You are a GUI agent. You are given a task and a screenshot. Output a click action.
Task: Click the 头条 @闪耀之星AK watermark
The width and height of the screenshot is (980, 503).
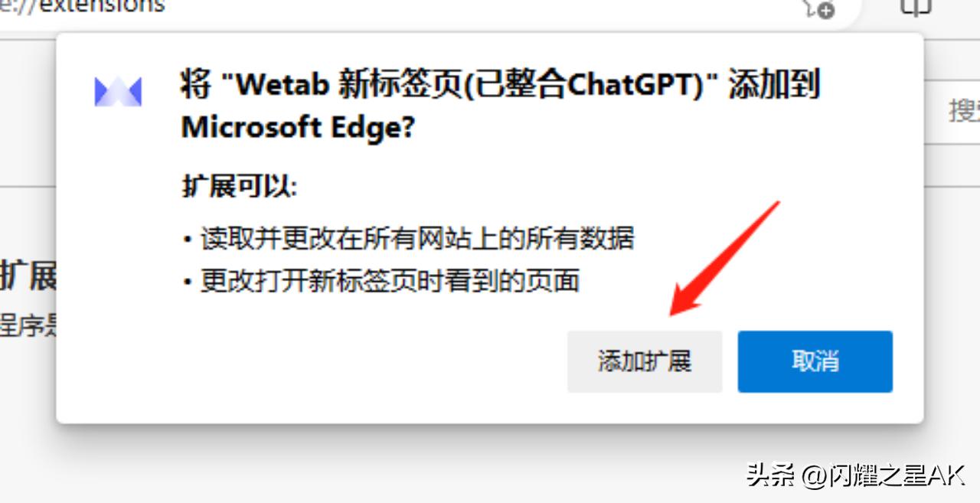tap(855, 475)
